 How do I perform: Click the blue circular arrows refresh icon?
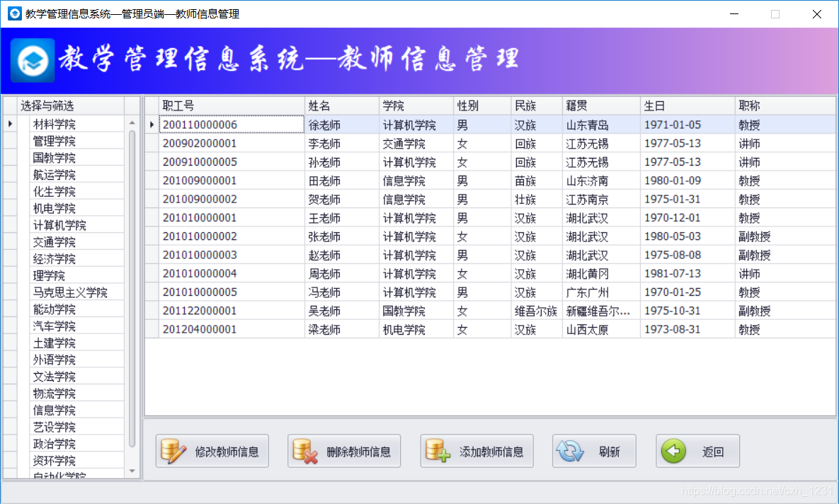click(x=570, y=451)
